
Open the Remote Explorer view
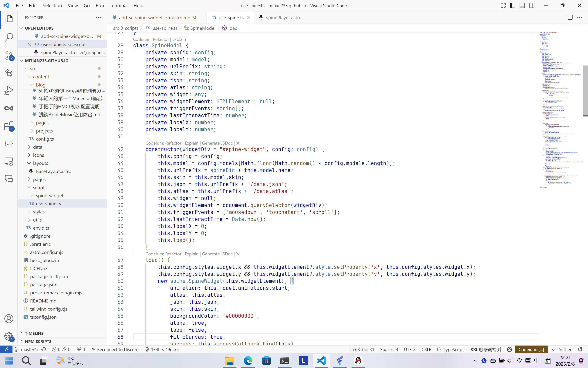(x=9, y=161)
